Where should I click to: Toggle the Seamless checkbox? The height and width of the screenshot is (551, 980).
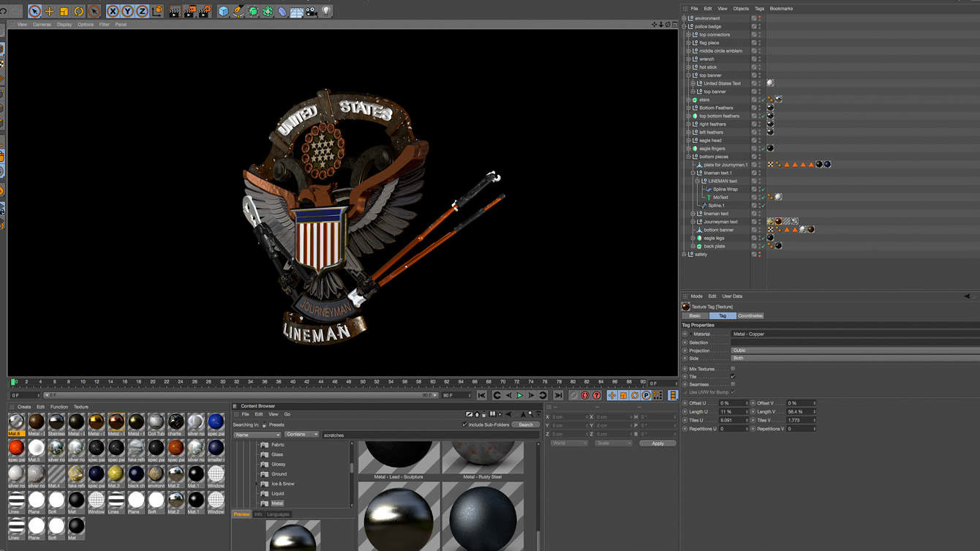(x=733, y=385)
